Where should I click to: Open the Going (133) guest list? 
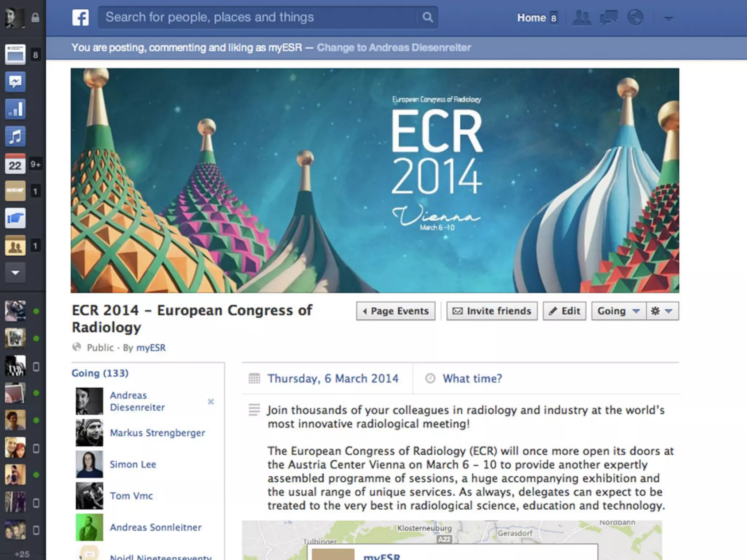(x=100, y=373)
